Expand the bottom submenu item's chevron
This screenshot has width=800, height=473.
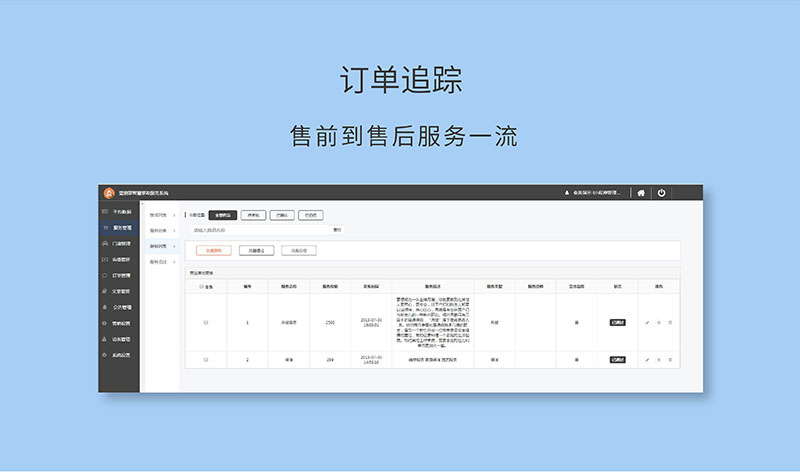coord(174,262)
